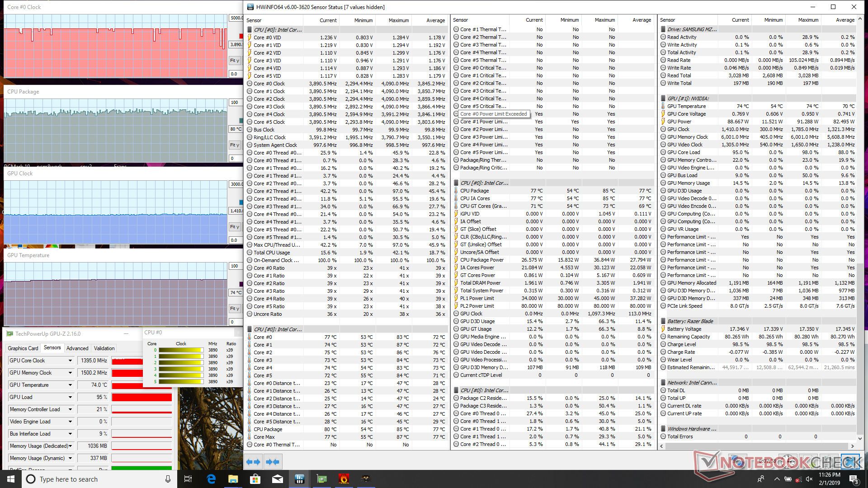
Task: Open the Memory Usage (Dynamic) dropdown
Action: pos(70,458)
